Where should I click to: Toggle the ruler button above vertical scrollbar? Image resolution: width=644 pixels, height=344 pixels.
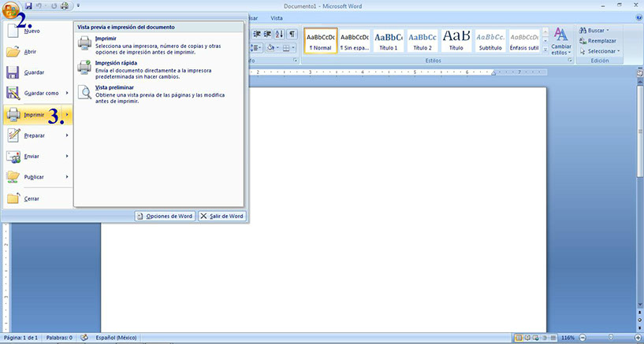pyautogui.click(x=639, y=72)
